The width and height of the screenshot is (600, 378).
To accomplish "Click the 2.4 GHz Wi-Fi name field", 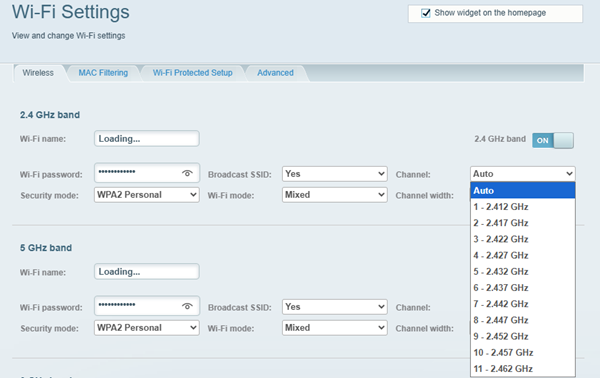I will 147,138.
